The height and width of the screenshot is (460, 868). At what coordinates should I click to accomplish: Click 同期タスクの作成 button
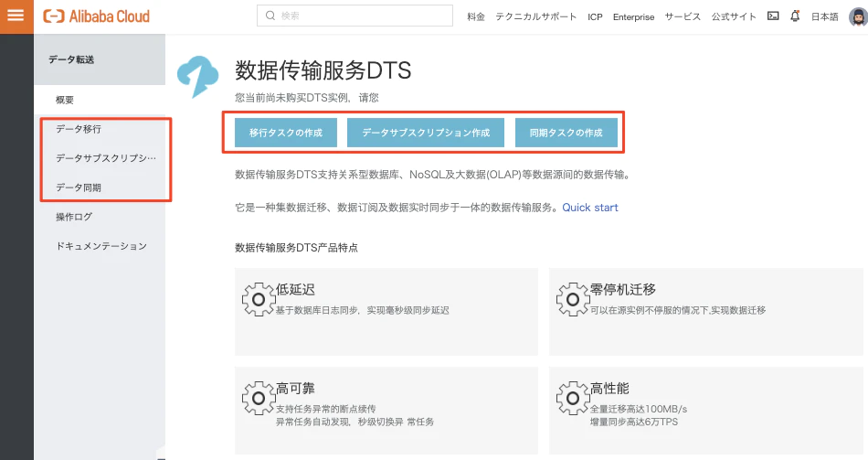[x=566, y=133]
